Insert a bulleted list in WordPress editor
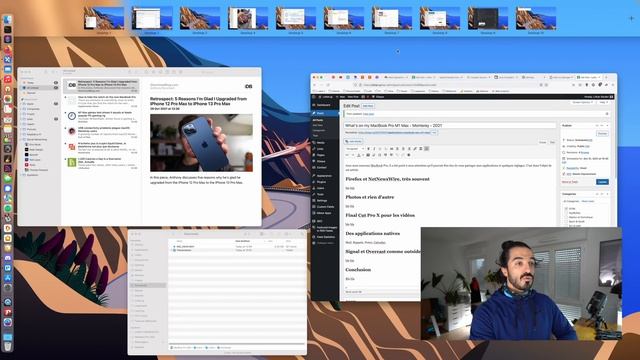Image resolution: width=640 pixels, height=360 pixels. [x=380, y=149]
